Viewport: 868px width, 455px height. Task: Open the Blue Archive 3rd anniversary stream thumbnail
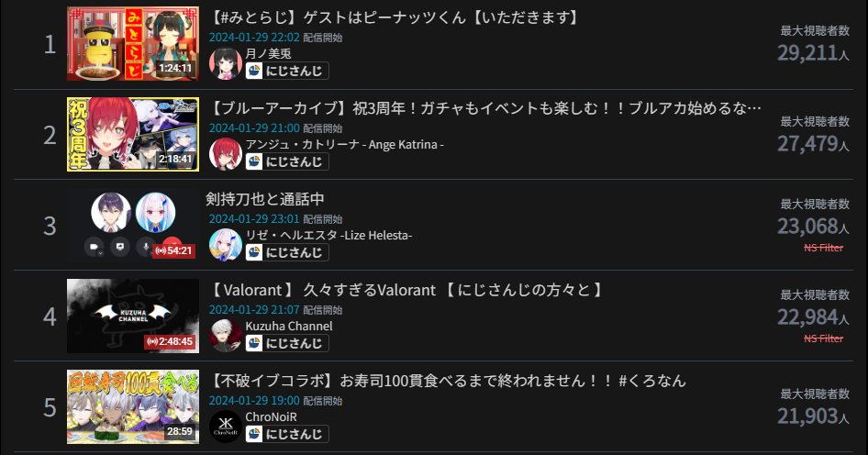(133, 135)
